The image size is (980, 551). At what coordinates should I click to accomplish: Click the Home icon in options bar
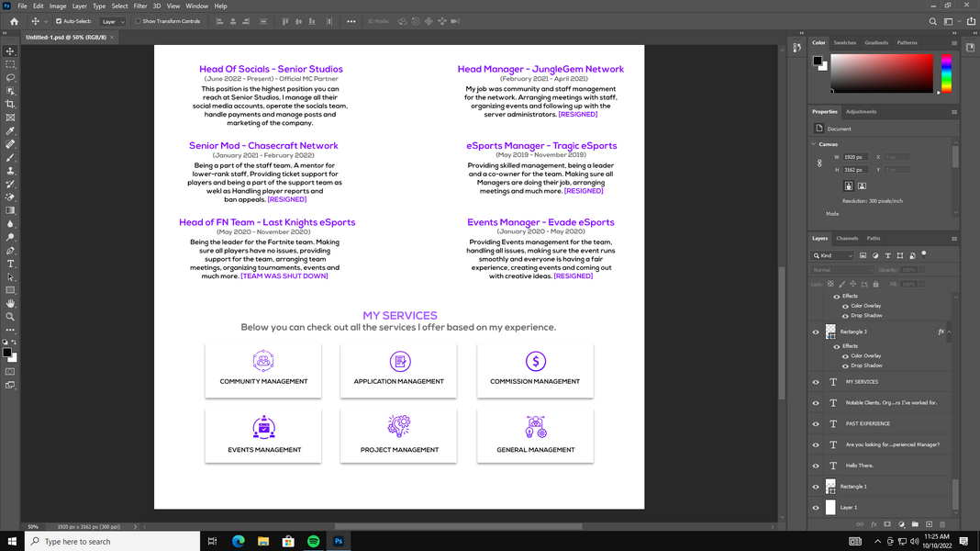[x=14, y=21]
